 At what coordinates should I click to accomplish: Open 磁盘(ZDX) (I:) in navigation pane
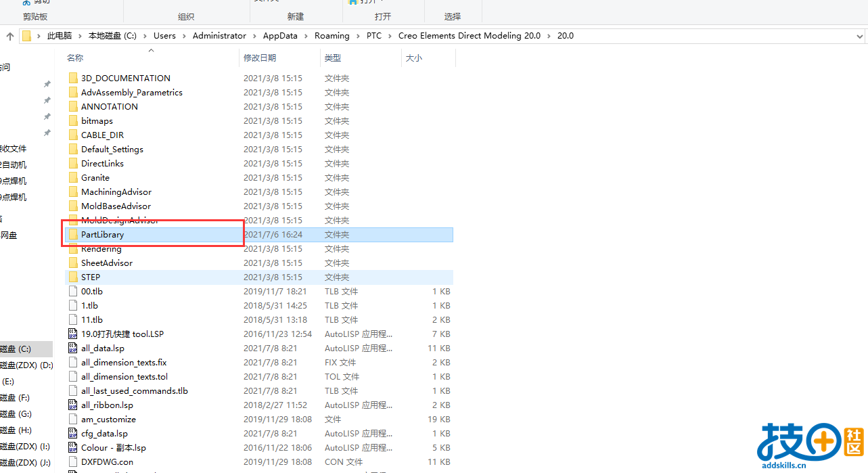[25, 447]
